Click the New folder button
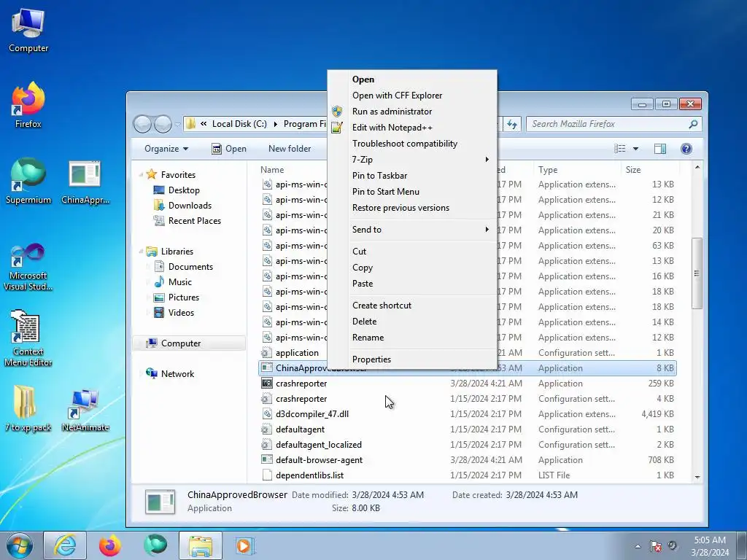Screen dimensions: 747x560 pyautogui.click(x=290, y=149)
